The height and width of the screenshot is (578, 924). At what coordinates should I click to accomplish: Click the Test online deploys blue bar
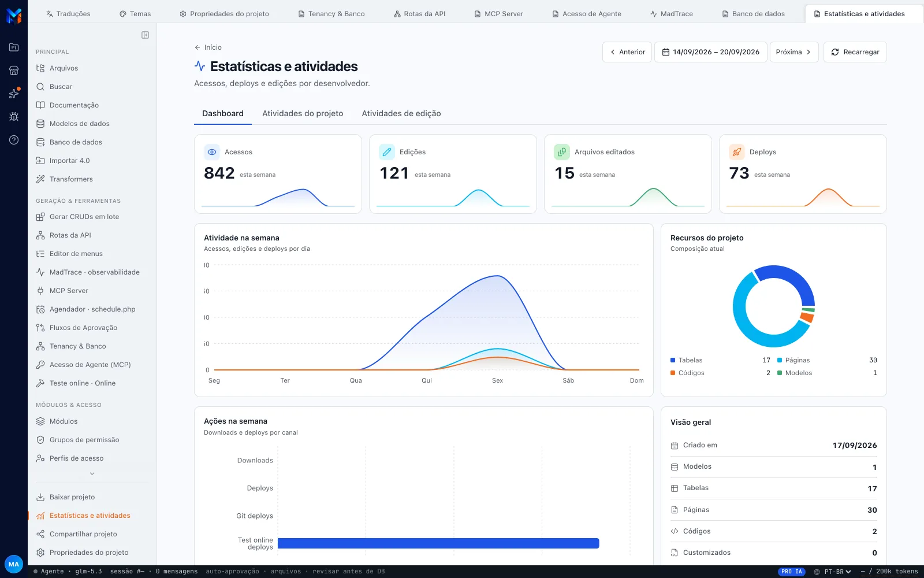(x=438, y=543)
